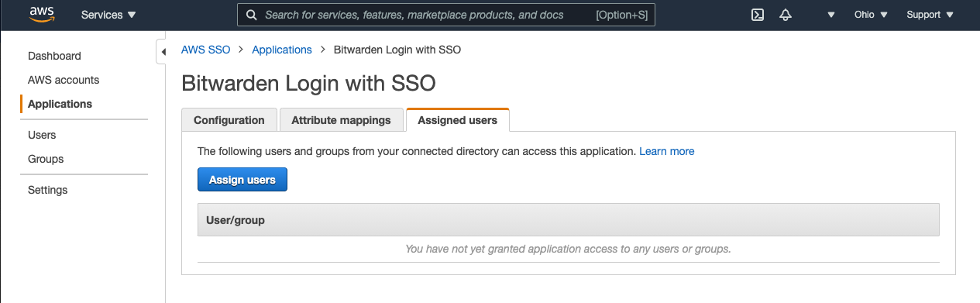The height and width of the screenshot is (303, 980).
Task: Follow the Learn more link
Action: 666,151
